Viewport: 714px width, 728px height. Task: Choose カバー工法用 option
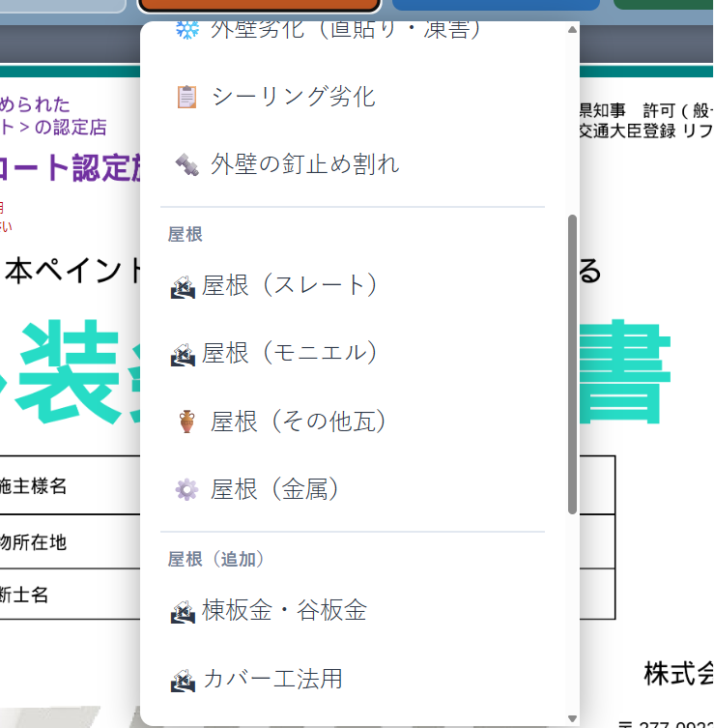point(352,679)
